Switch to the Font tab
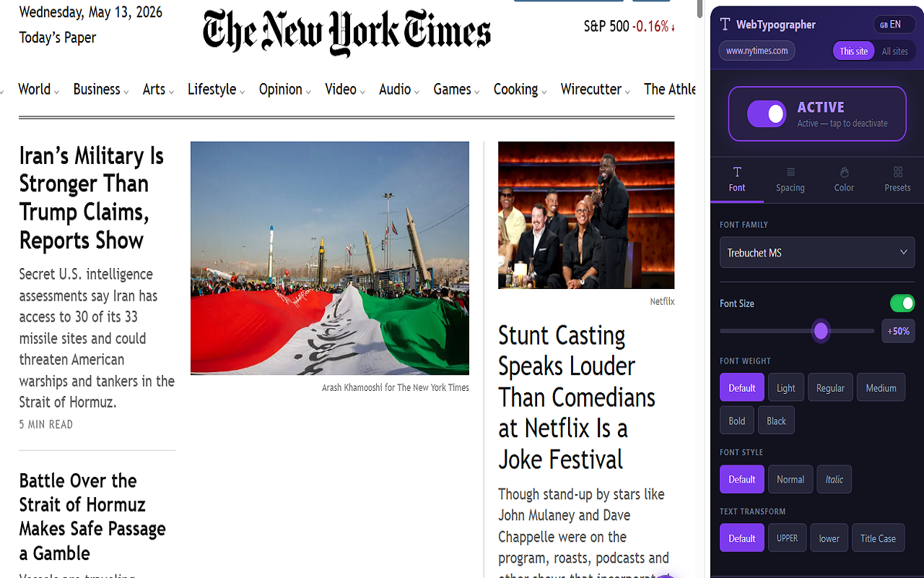Viewport: 924px width, 578px height. pyautogui.click(x=737, y=179)
